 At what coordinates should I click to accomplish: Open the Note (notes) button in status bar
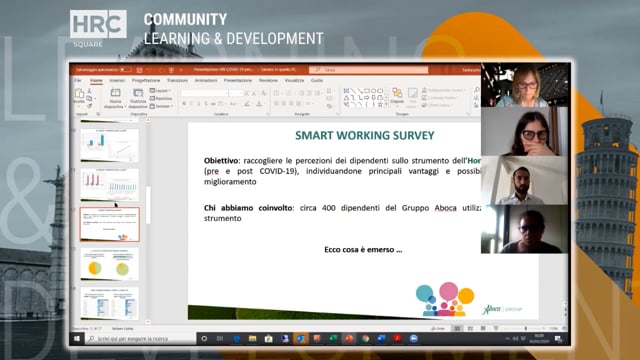point(438,328)
